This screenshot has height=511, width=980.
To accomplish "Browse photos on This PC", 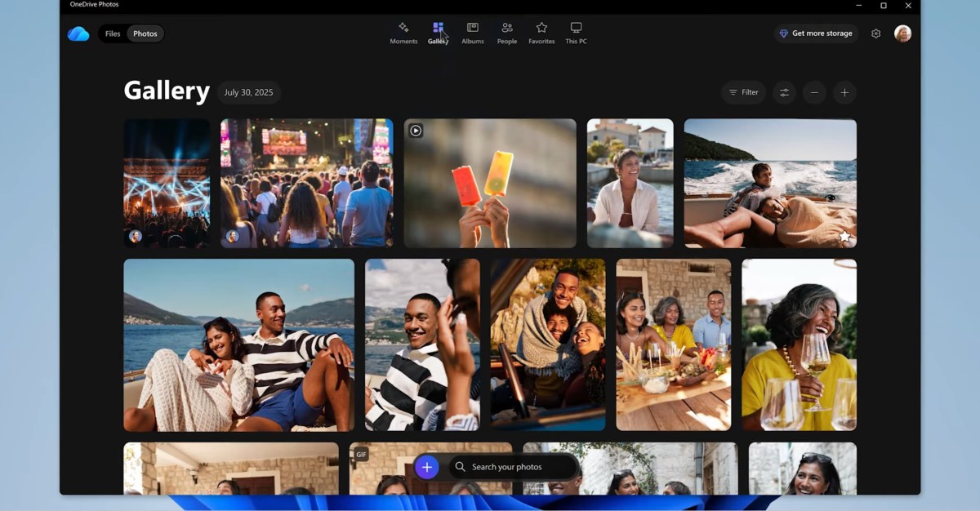I will 576,33.
